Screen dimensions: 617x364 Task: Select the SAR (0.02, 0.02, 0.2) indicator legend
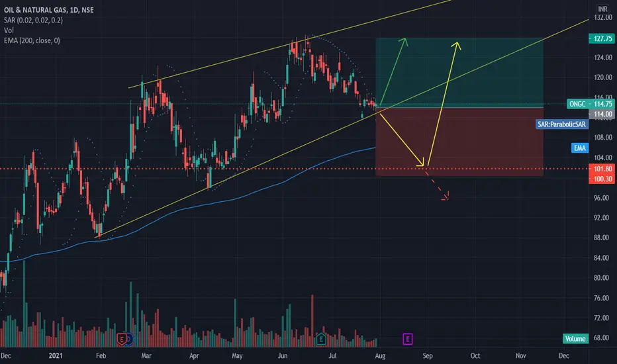point(34,20)
